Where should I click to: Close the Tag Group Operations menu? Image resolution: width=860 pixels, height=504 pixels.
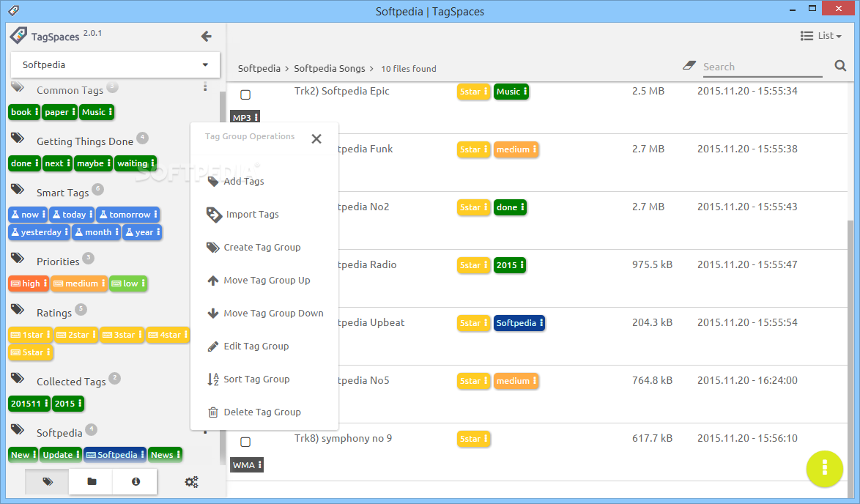tap(316, 138)
